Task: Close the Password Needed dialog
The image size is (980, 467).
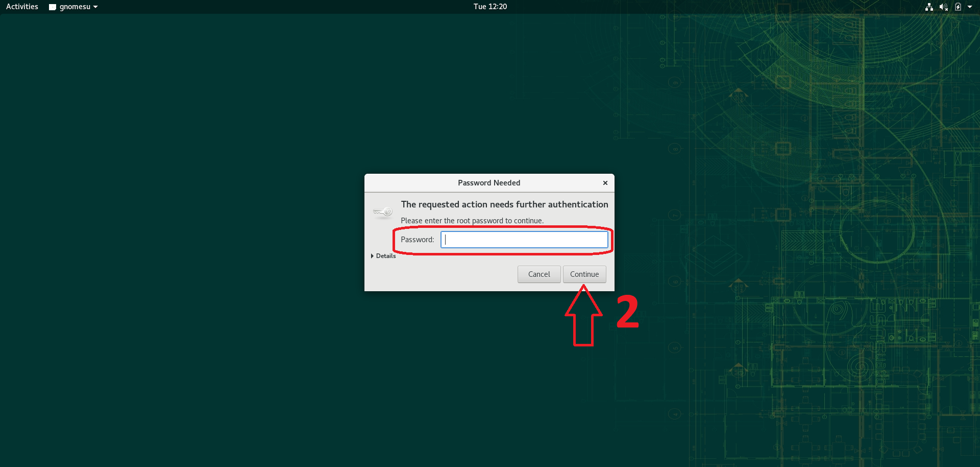Action: point(605,183)
